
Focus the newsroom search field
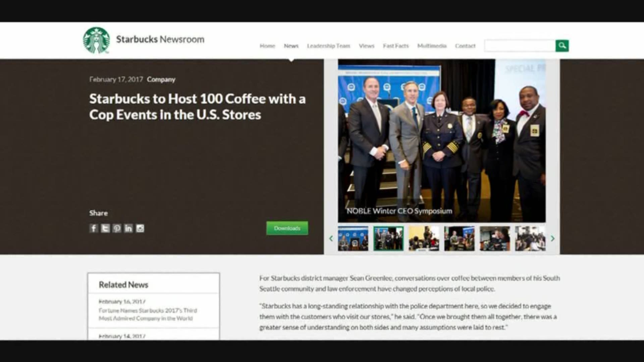pyautogui.click(x=520, y=46)
